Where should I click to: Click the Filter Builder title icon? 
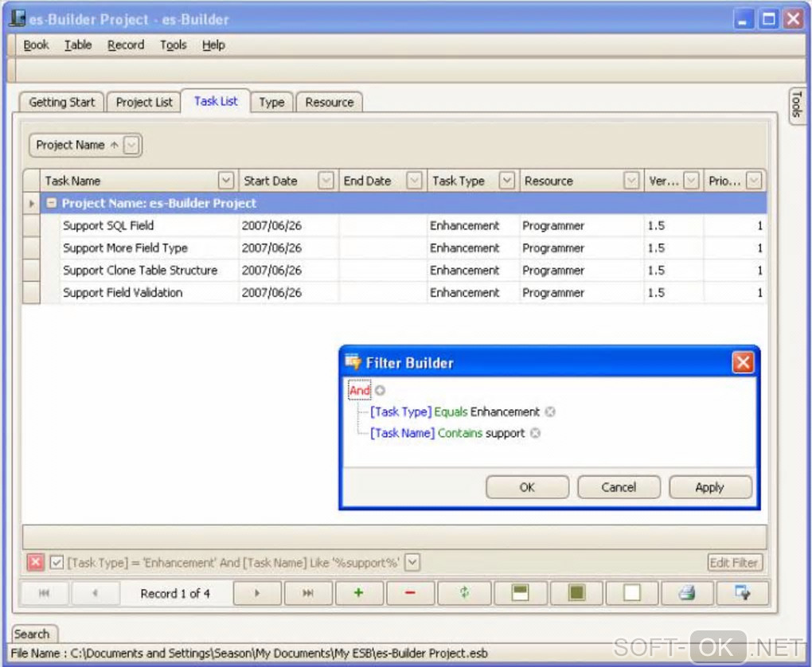click(x=353, y=362)
